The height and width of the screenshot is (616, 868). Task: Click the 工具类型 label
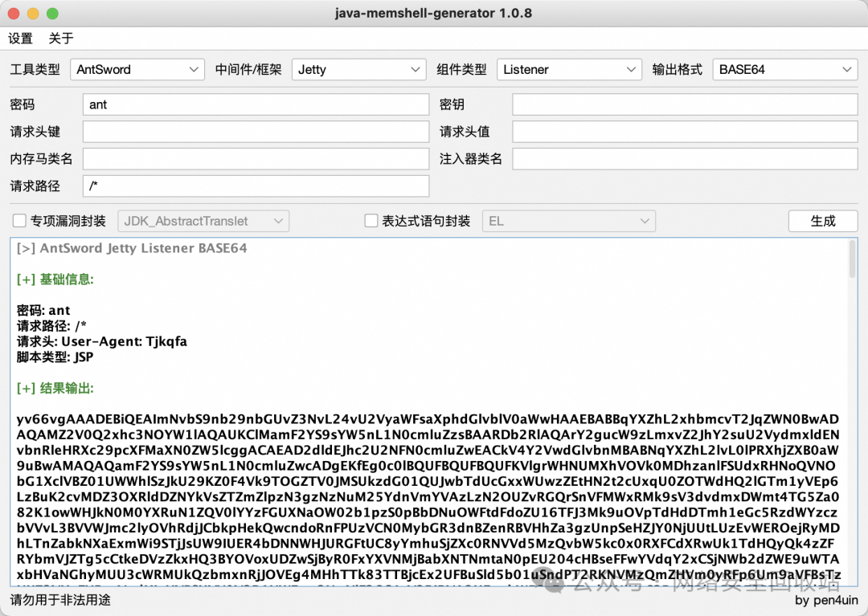pyautogui.click(x=35, y=70)
